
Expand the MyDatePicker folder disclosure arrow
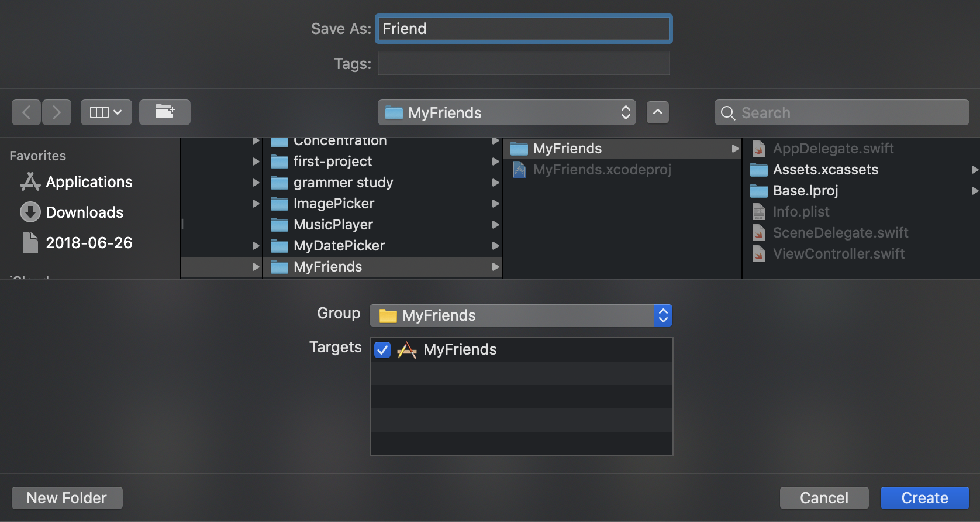tap(495, 246)
